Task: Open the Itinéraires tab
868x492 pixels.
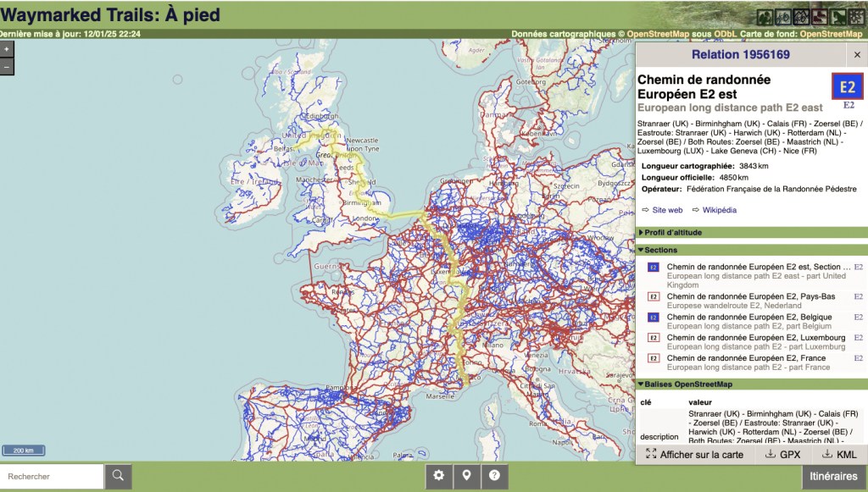Action: 833,477
